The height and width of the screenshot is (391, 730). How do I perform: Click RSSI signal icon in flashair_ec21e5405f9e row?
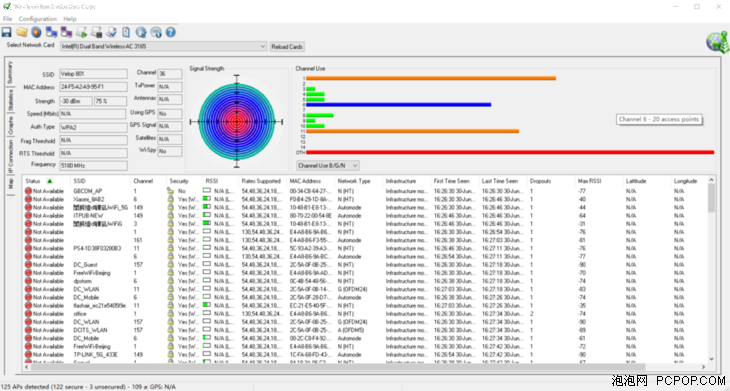pos(207,305)
